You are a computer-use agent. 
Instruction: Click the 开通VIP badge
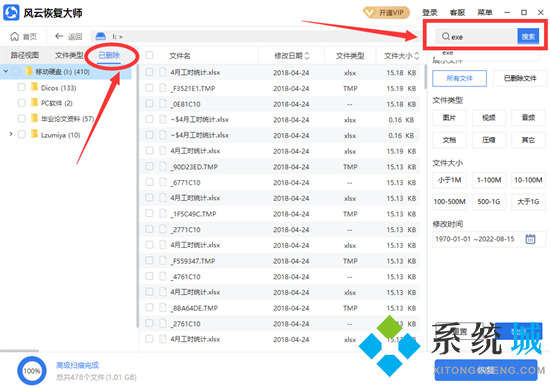pyautogui.click(x=386, y=13)
